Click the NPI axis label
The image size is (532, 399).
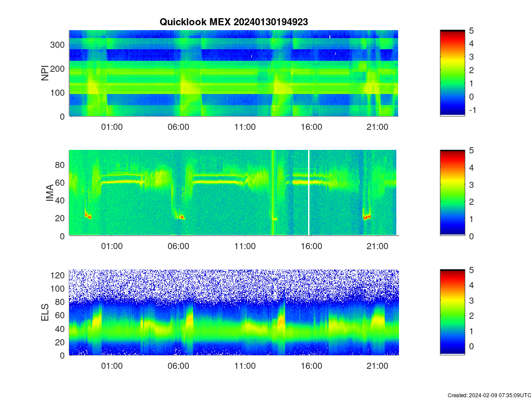click(x=45, y=73)
